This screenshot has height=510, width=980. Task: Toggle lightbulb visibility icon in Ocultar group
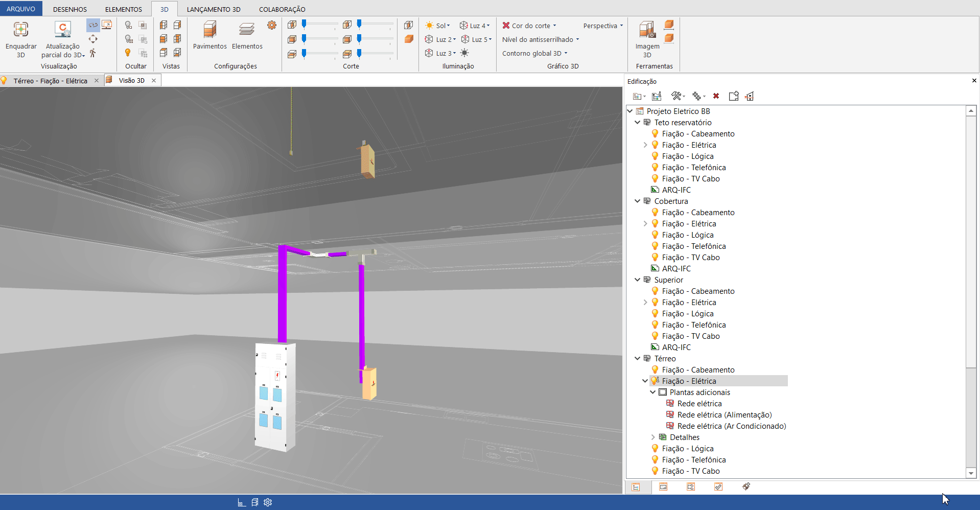point(128,53)
